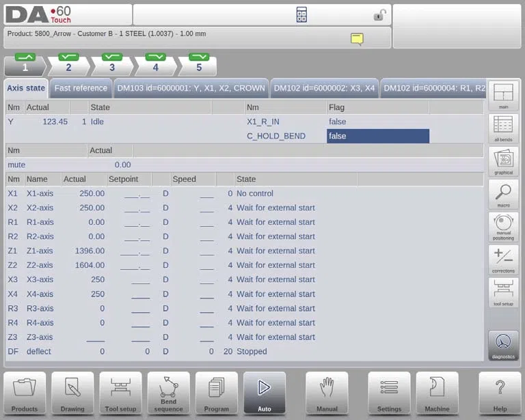Click Z1-axis actual value 1396.00
525x420 pixels.
(x=90, y=251)
